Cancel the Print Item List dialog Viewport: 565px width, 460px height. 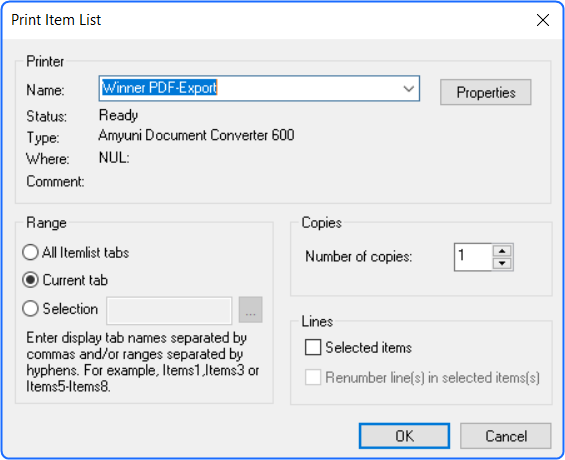506,436
